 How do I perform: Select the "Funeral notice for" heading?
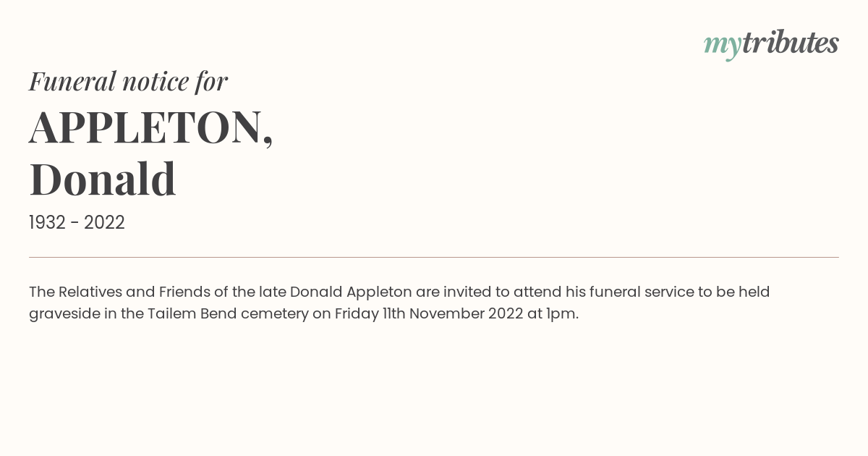tap(128, 81)
